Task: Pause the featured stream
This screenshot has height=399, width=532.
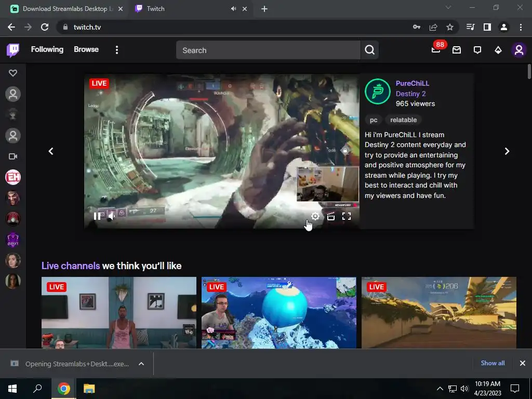Action: coord(97,216)
